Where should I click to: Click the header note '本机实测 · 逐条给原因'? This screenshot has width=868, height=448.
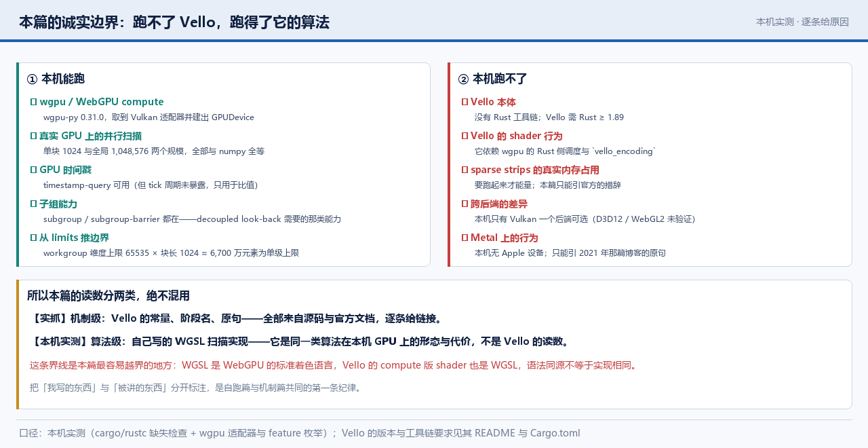[802, 22]
